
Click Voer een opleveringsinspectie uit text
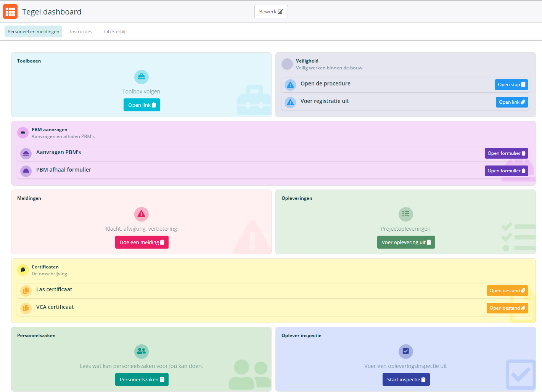405,366
